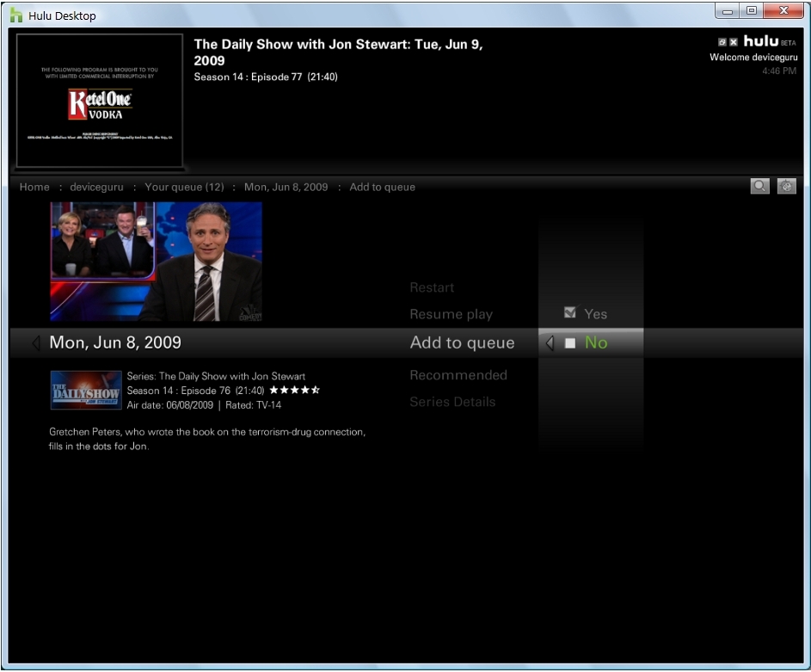Select Add to queue in the episode menu
Viewport: 811px width, 672px height.
click(x=463, y=342)
